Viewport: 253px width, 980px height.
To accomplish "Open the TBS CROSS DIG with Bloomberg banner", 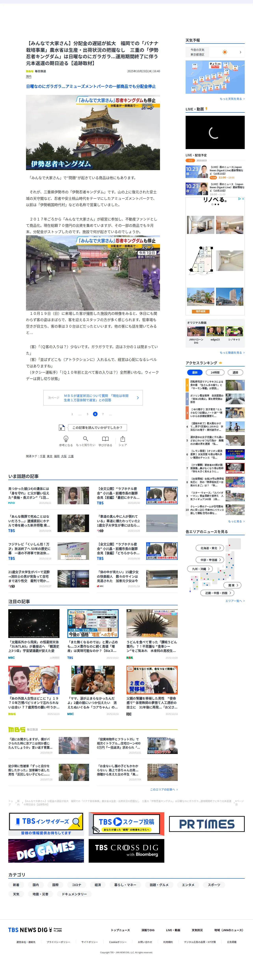I will [126, 851].
